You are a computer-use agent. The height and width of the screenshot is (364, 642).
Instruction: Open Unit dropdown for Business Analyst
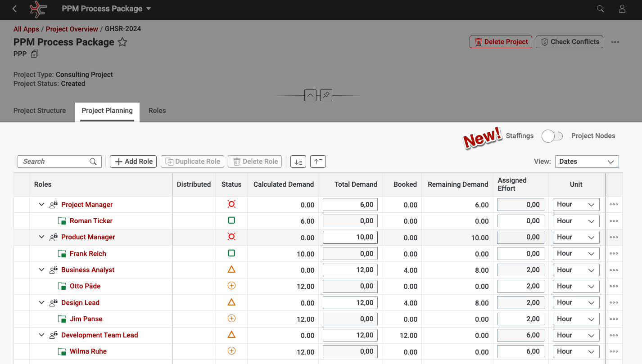576,270
